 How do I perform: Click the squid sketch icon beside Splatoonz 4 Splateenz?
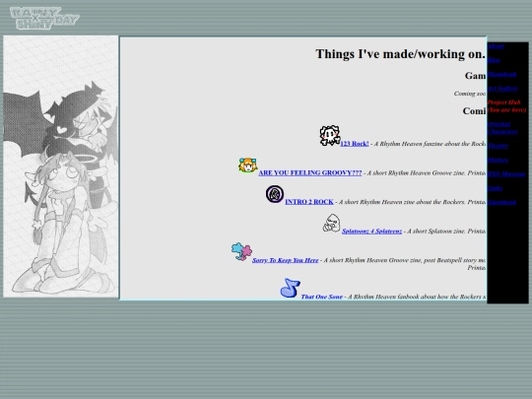[x=331, y=224]
